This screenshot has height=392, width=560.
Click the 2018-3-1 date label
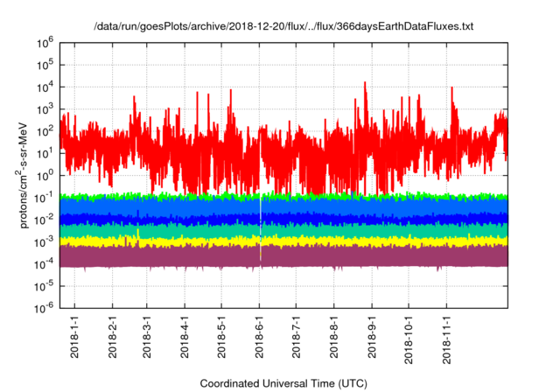point(146,337)
